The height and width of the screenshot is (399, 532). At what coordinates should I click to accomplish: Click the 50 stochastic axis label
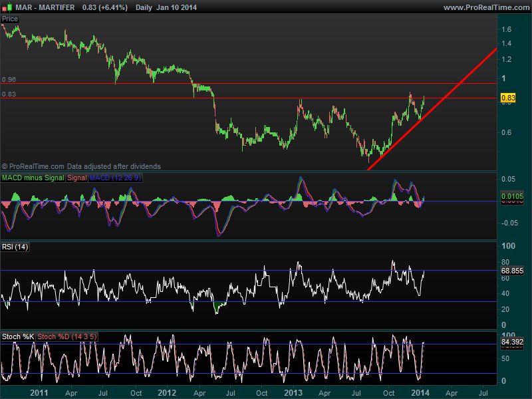click(505, 358)
